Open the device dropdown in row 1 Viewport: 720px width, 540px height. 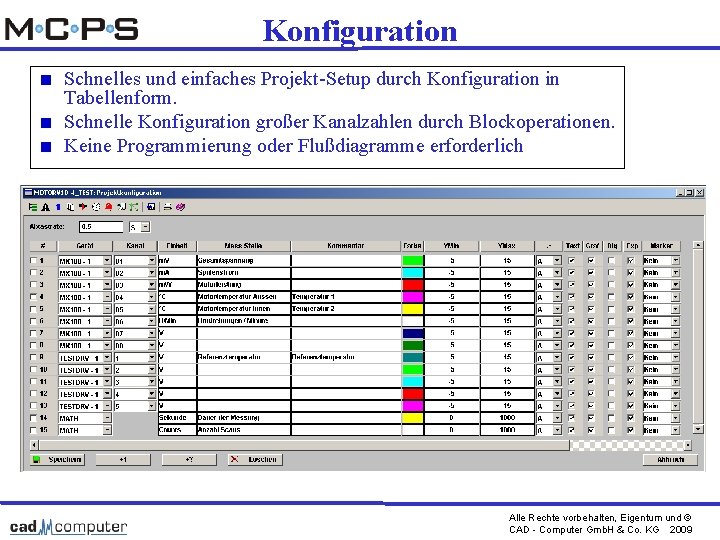[107, 260]
